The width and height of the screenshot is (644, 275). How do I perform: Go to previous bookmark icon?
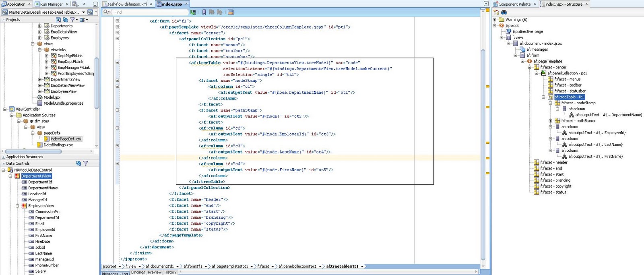coord(219,12)
